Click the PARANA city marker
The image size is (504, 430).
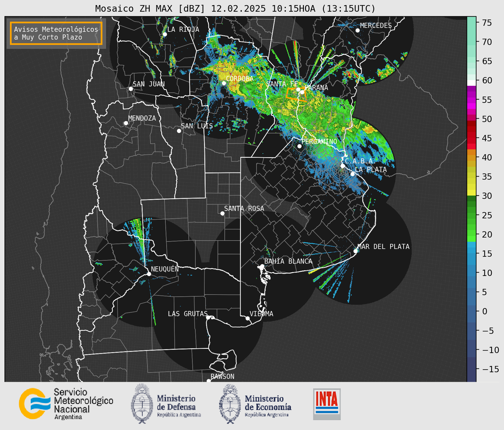pyautogui.click(x=302, y=92)
